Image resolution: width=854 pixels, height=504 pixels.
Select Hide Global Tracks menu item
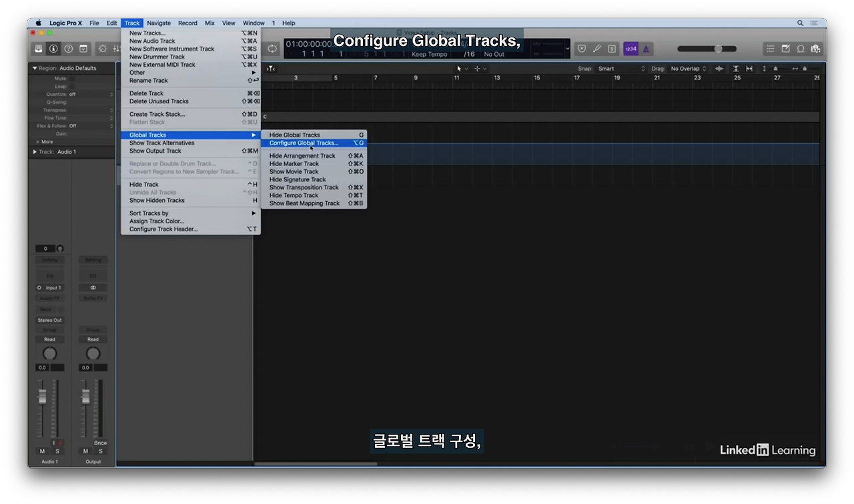click(x=314, y=135)
